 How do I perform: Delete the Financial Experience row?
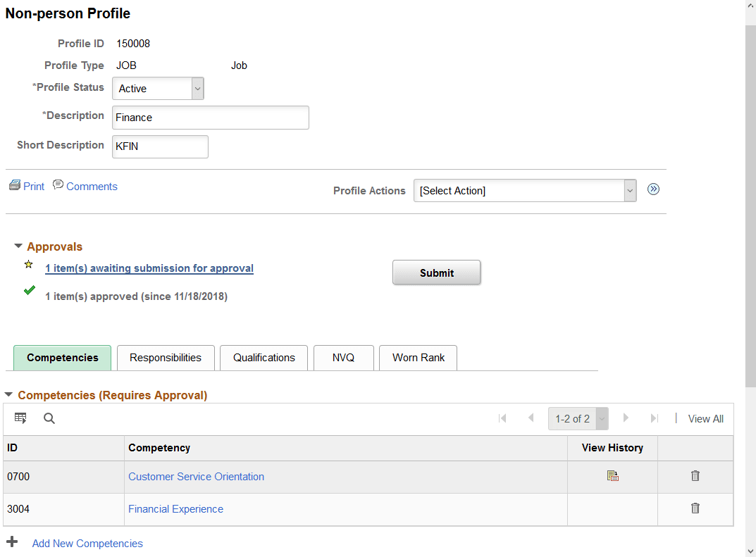click(695, 508)
